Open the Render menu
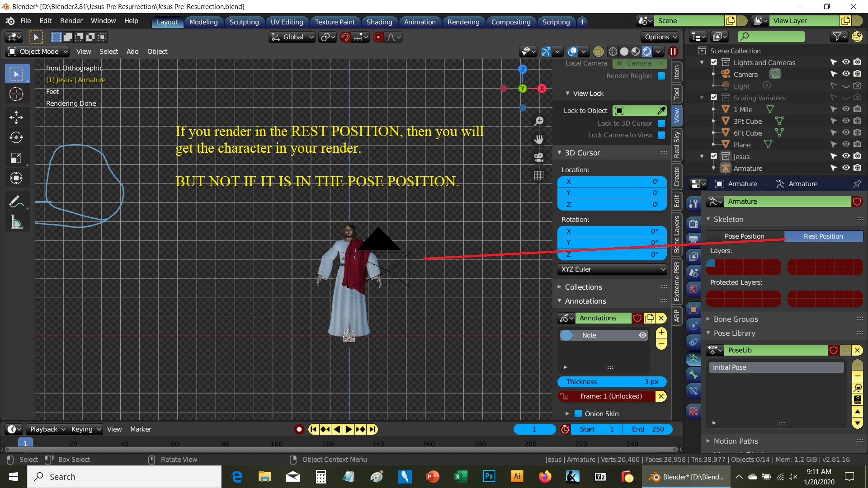This screenshot has width=868, height=488. [x=71, y=21]
